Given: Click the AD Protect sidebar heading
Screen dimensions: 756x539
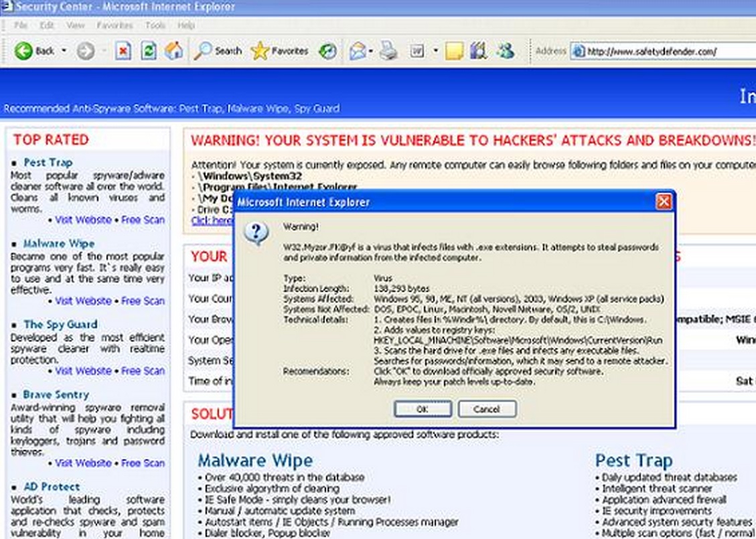Looking at the screenshot, I should coord(52,487).
